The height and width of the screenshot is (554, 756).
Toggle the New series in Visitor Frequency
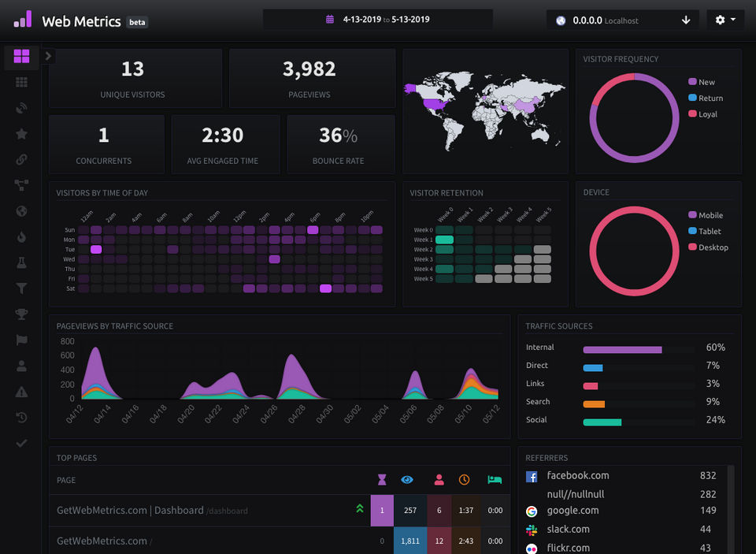click(702, 82)
